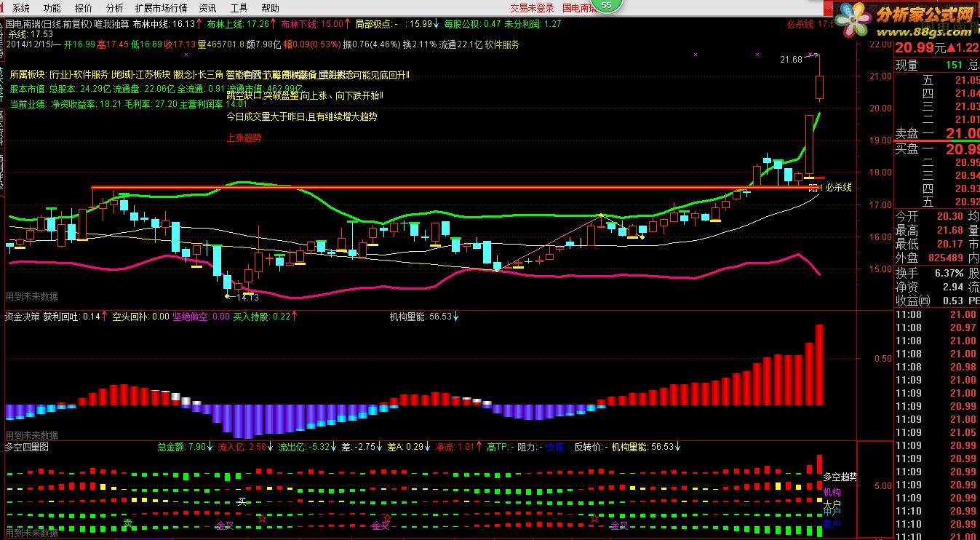Click the 未分利润: 1.27 value
This screenshot has width=980, height=540.
tap(534, 24)
